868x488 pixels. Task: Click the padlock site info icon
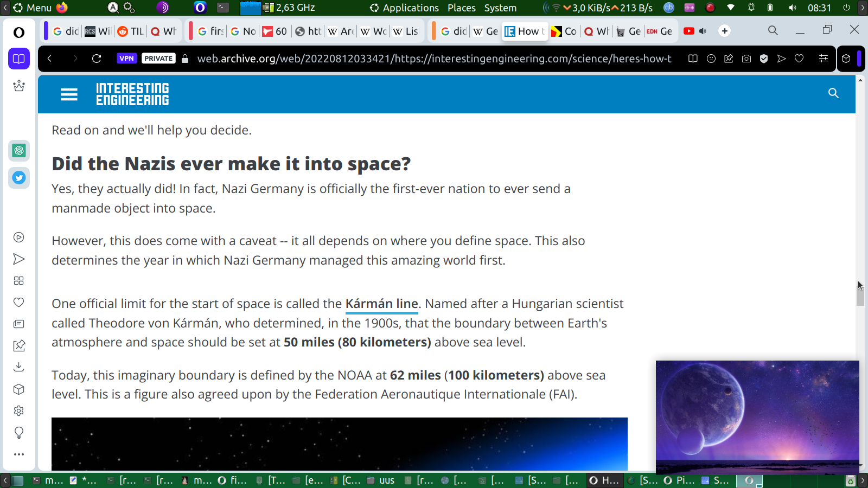[185, 59]
